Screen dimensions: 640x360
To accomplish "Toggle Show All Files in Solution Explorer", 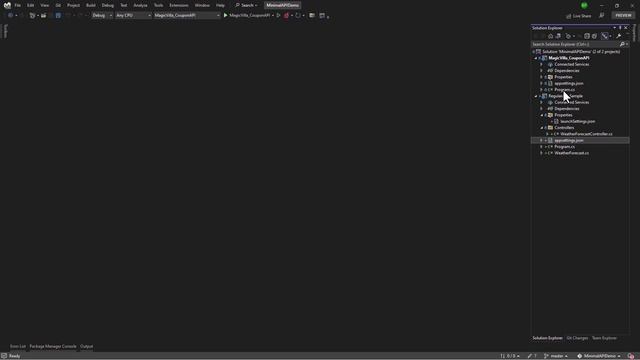I will pos(595,36).
